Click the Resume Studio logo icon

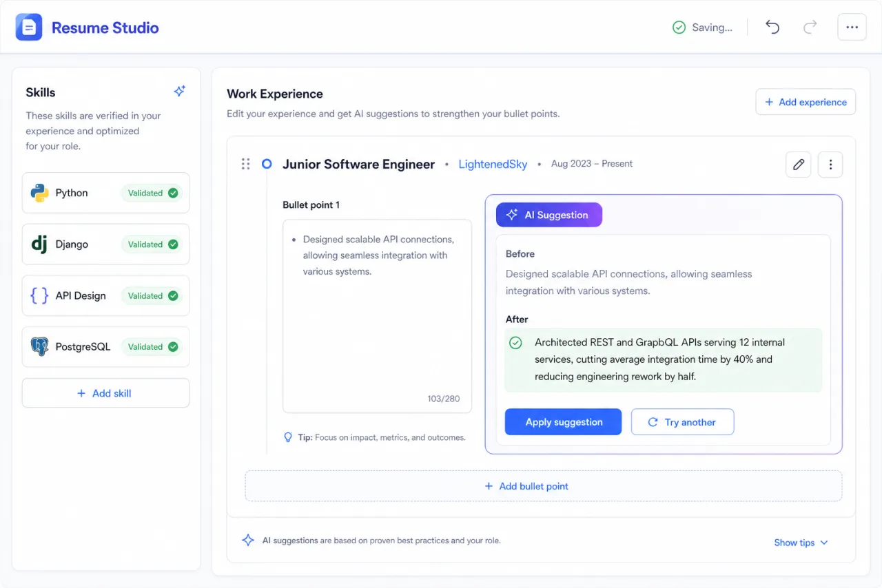tap(29, 28)
